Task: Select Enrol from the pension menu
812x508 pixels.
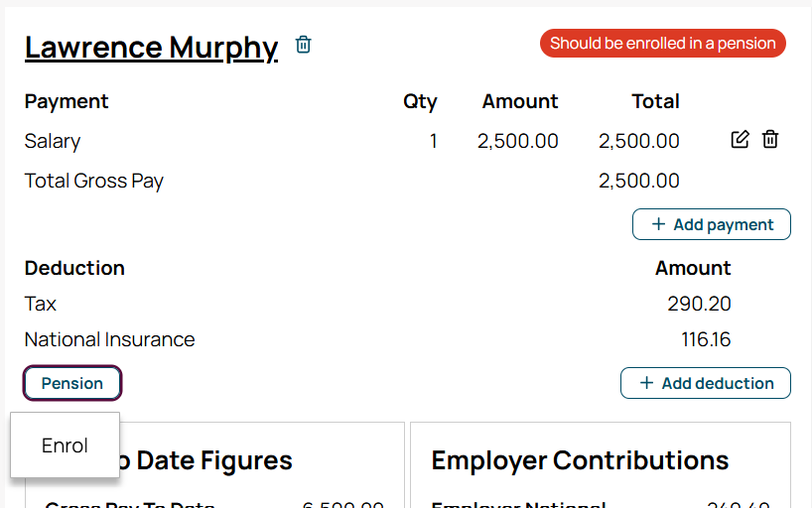Action: [x=65, y=445]
